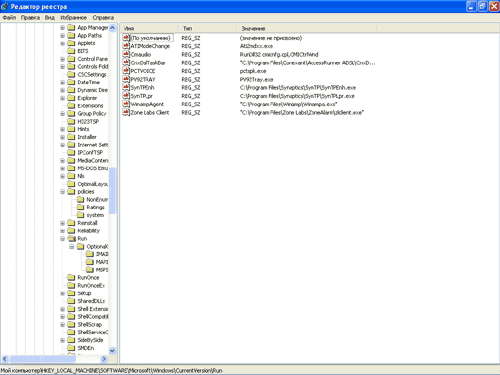Viewport: 500px width, 375px height.
Task: Click the Zone Labs Client value icon
Action: coord(126,113)
